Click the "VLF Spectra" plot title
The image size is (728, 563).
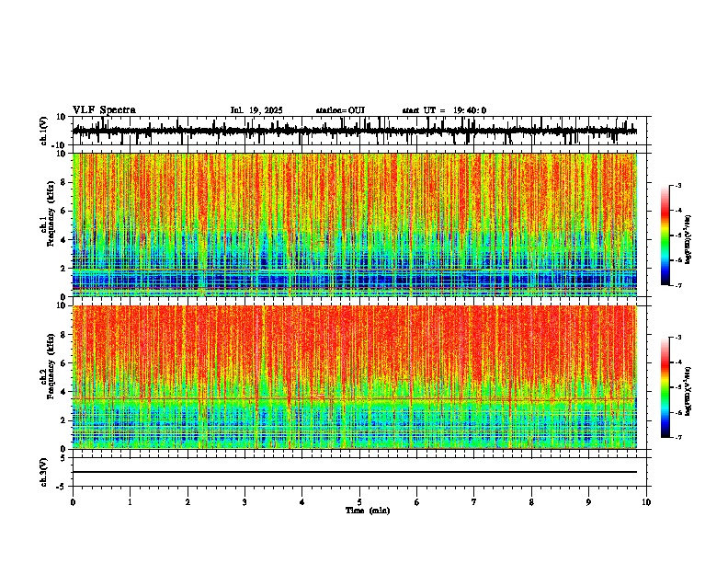pyautogui.click(x=104, y=110)
